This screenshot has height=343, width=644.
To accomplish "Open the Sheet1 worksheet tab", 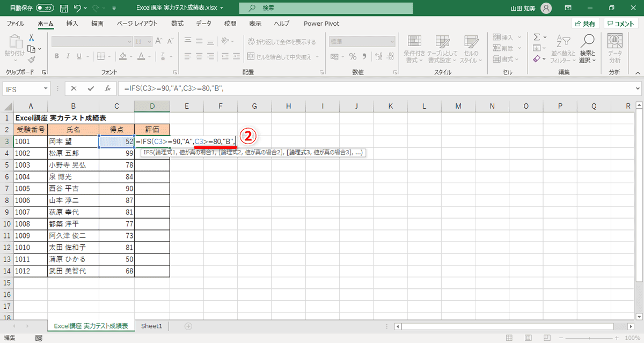I will pos(151,325).
